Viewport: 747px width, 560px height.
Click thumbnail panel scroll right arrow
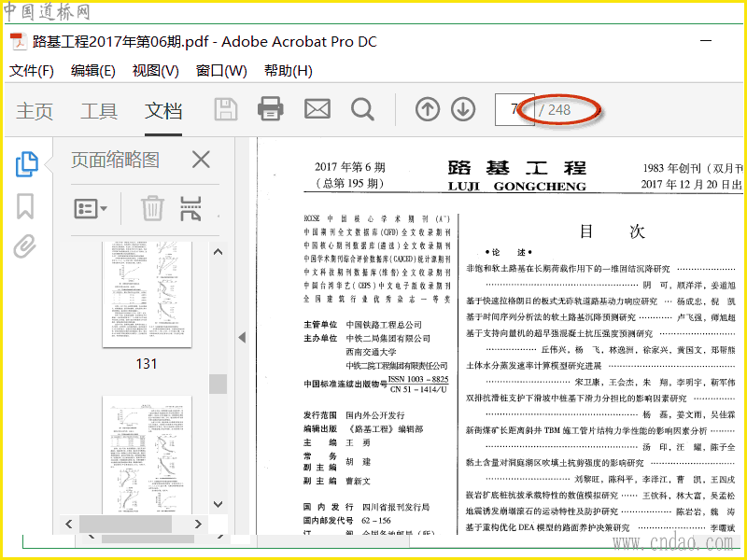198,525
